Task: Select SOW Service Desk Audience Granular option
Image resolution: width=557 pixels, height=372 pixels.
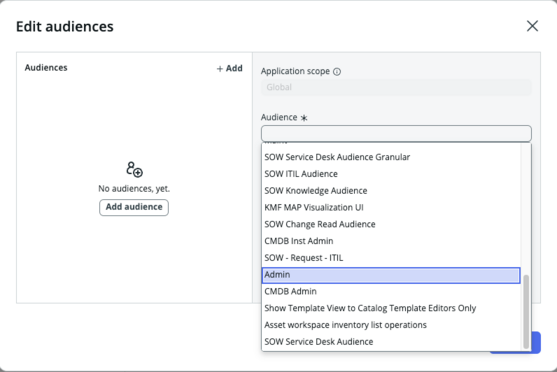Action: click(x=391, y=157)
